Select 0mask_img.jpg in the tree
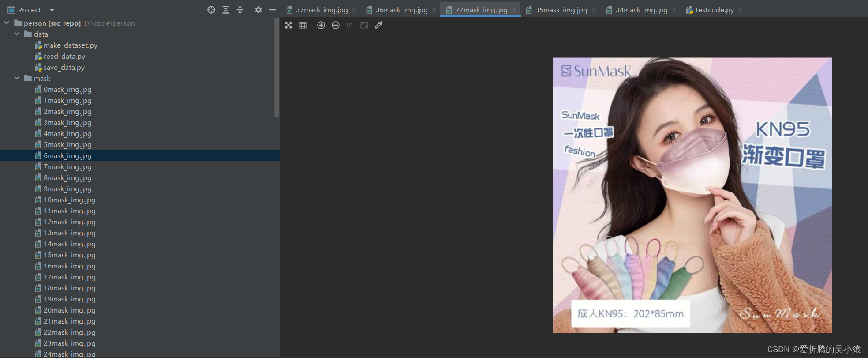868x358 pixels. click(x=67, y=89)
